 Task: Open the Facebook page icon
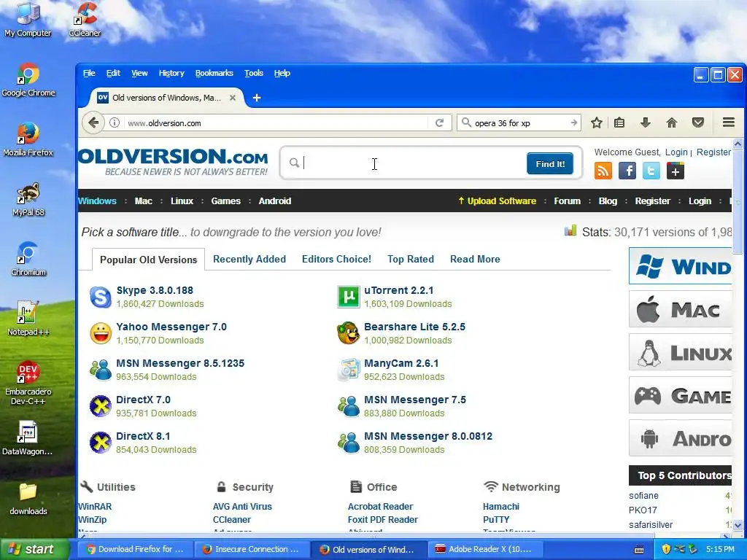click(x=627, y=171)
